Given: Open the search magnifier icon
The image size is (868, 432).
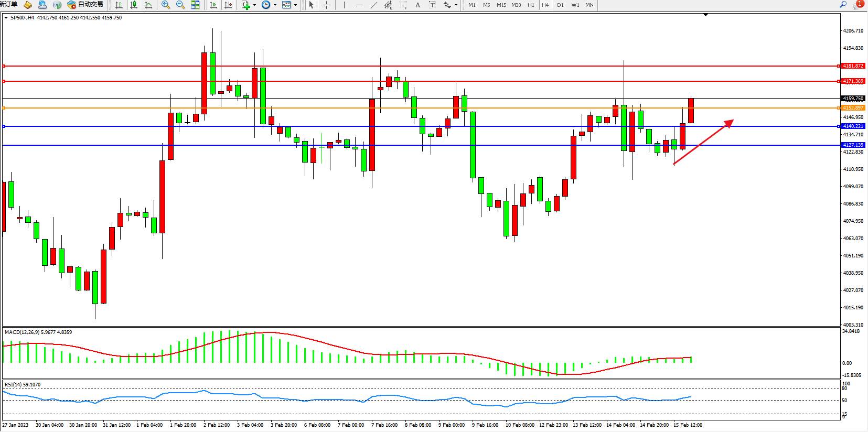Looking at the screenshot, I should coord(843,5).
